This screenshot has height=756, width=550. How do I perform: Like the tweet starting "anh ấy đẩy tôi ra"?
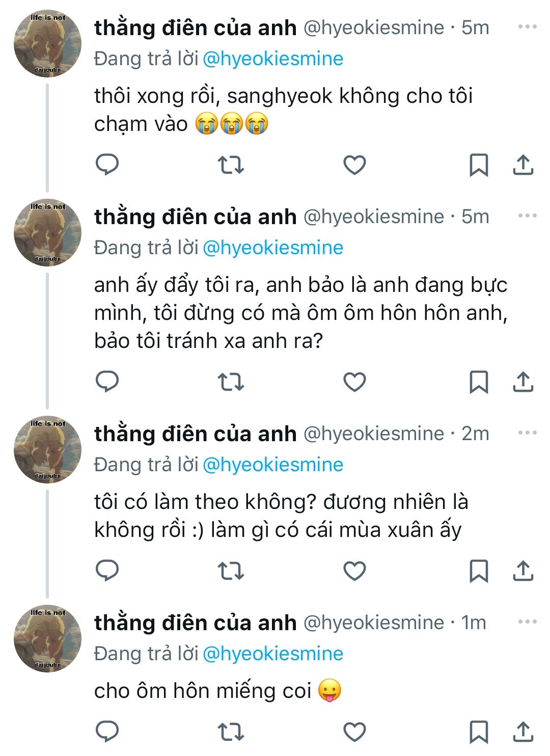[354, 382]
